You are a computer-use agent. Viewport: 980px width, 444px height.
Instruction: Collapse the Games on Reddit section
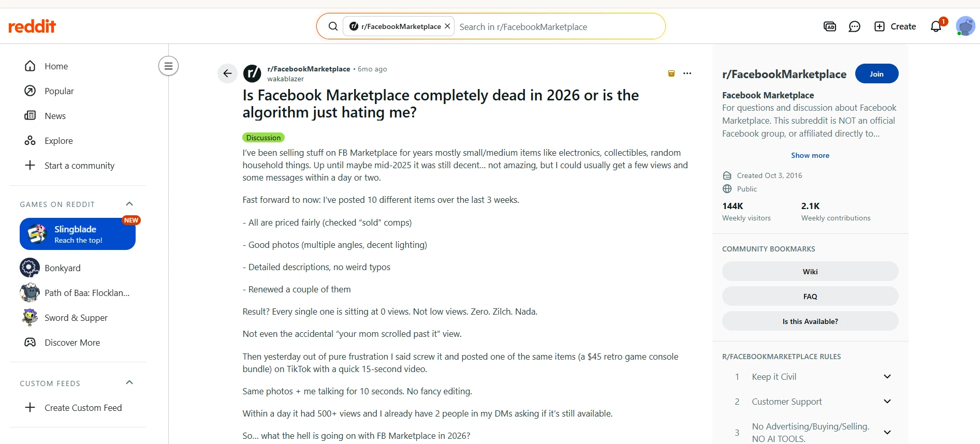pos(129,204)
